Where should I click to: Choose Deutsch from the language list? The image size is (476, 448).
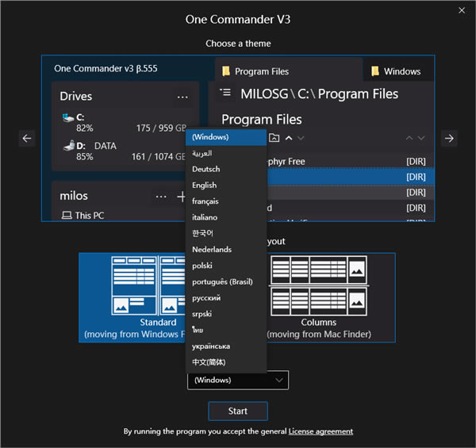point(205,169)
